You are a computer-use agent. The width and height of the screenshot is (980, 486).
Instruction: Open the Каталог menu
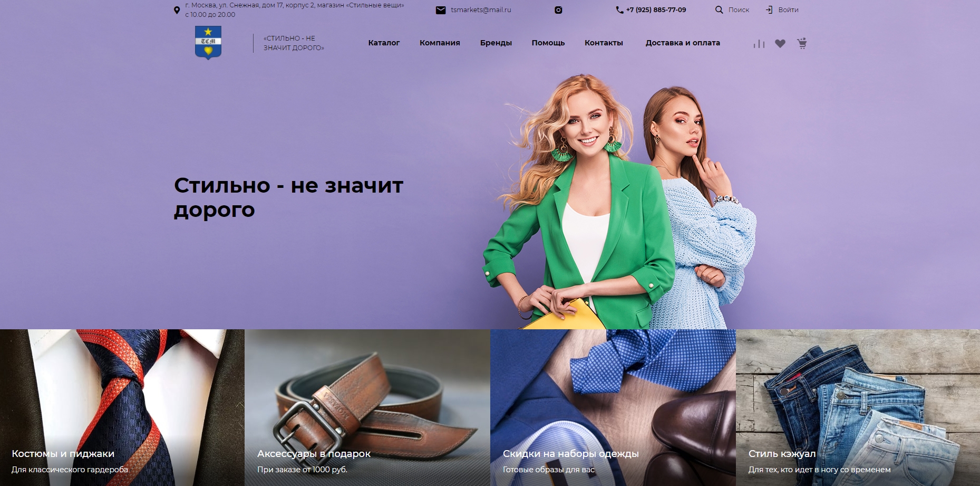click(x=384, y=43)
